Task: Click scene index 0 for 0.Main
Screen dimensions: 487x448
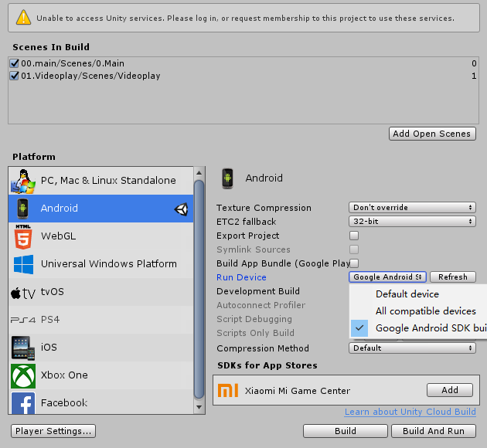Action: coord(474,63)
